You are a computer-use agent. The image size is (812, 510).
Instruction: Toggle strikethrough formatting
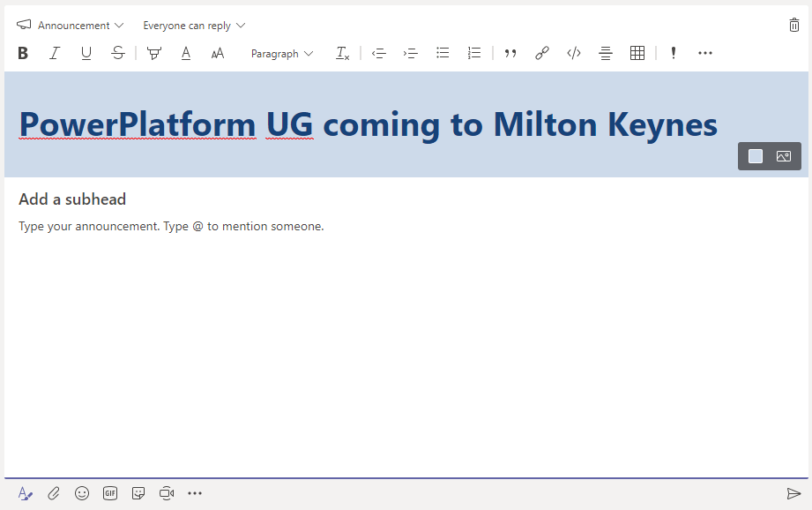point(118,53)
